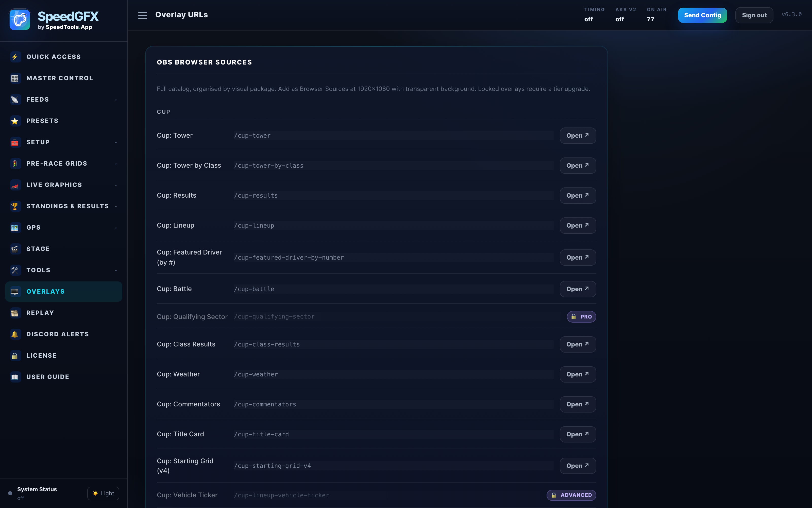Expand the Feeds submenu arrow

tap(116, 100)
